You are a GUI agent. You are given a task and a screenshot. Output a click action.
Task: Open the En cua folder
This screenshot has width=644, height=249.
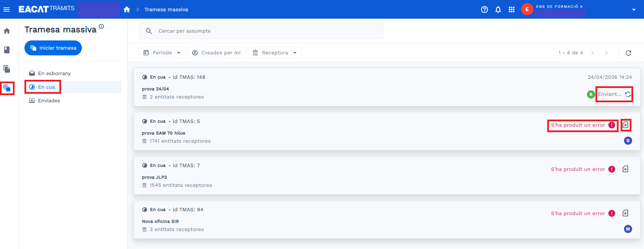pyautogui.click(x=47, y=87)
